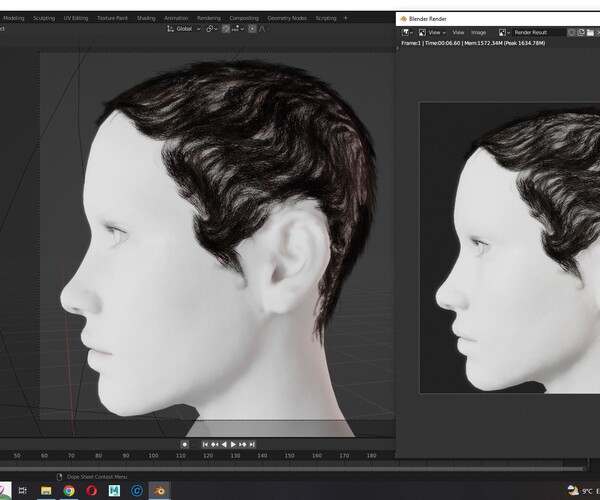Switch to Texture Paint workspace

[112, 18]
